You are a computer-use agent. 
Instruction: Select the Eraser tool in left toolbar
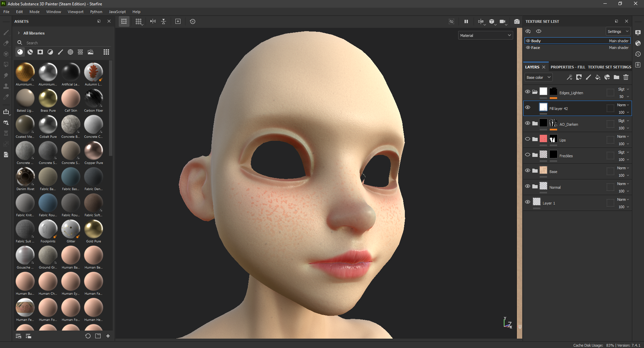pos(6,43)
